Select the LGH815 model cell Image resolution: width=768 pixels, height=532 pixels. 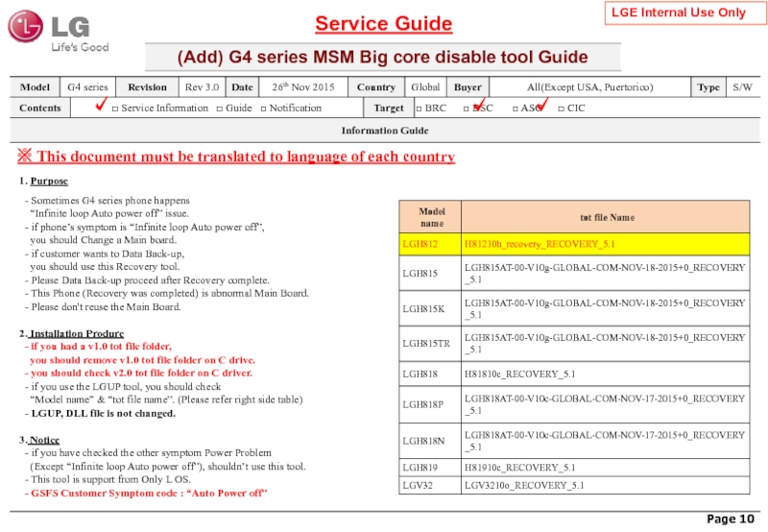coord(430,274)
